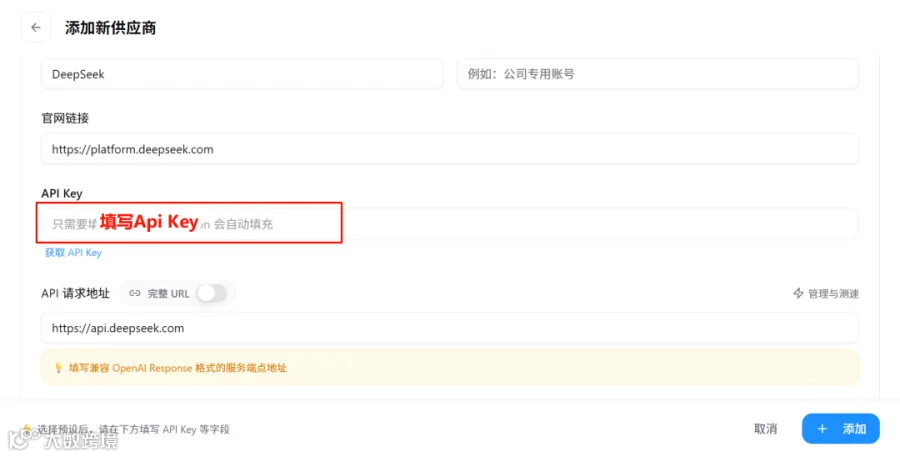Screen dimensions: 900x457
Task: Toggle the 完整 URL switch on
Action: point(212,293)
